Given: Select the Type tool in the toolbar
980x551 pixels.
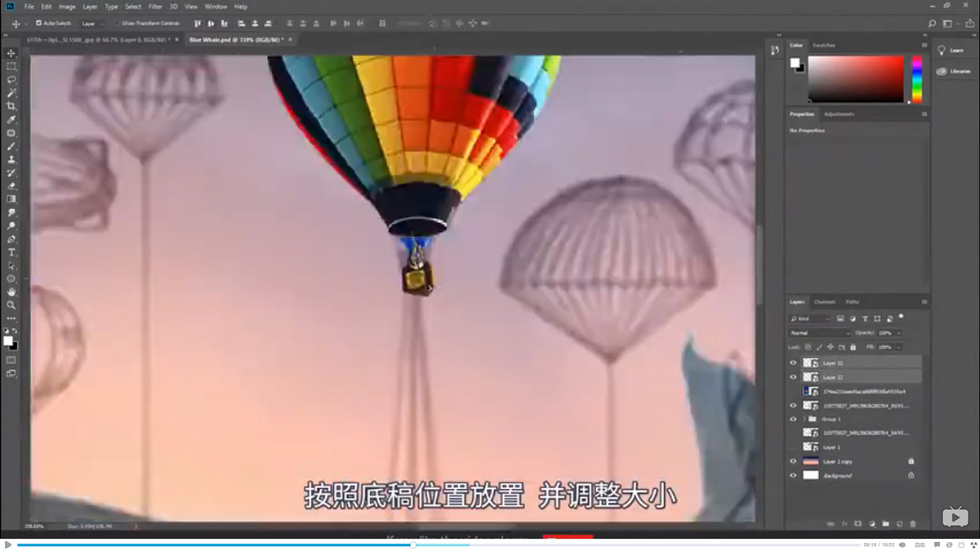Looking at the screenshot, I should click(11, 252).
